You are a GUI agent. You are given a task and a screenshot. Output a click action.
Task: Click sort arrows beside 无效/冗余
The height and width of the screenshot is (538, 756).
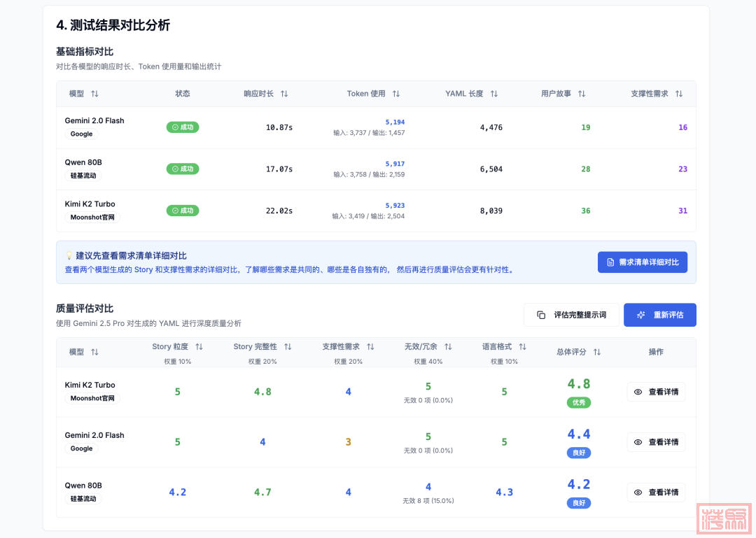[x=448, y=347]
